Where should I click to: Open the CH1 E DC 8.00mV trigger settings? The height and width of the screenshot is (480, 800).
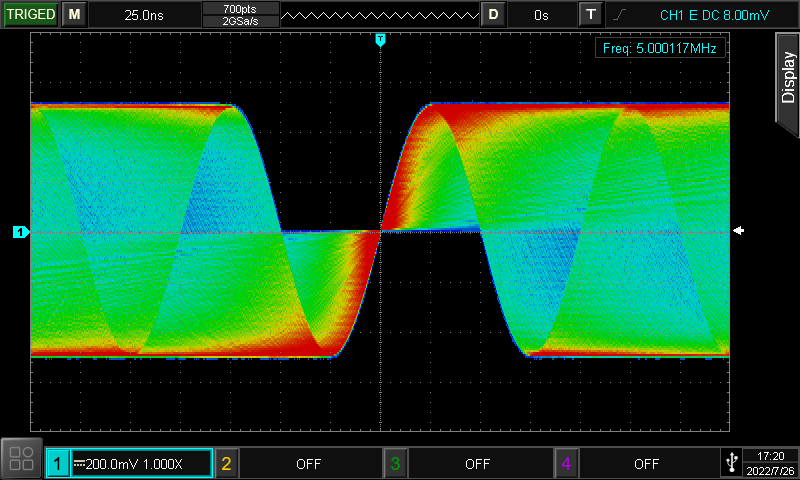(716, 15)
